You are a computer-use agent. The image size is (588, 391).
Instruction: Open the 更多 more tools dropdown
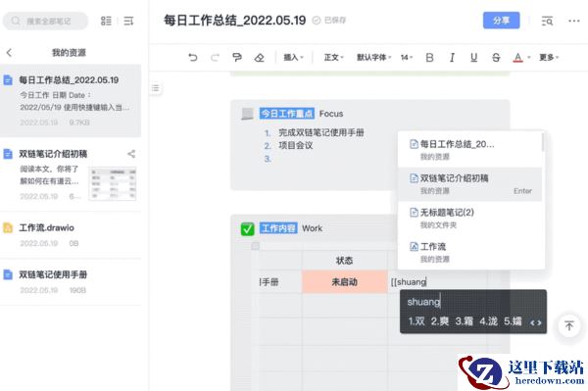549,58
